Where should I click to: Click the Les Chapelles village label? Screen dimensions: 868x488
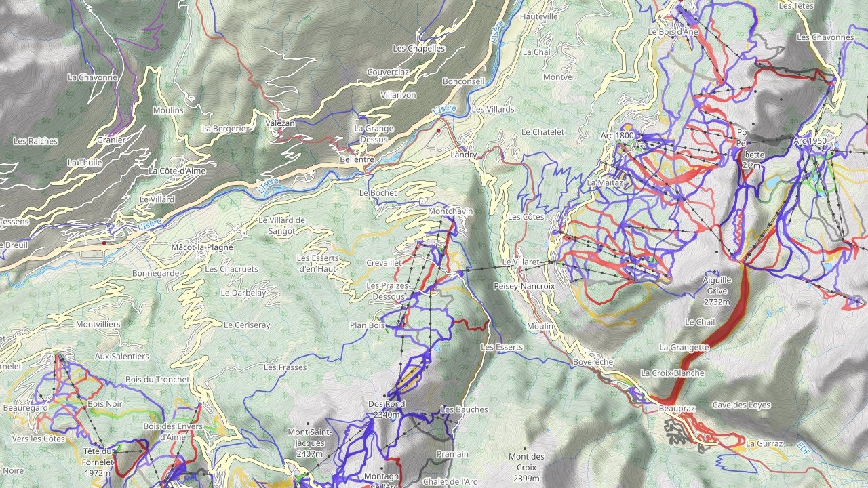(419, 49)
